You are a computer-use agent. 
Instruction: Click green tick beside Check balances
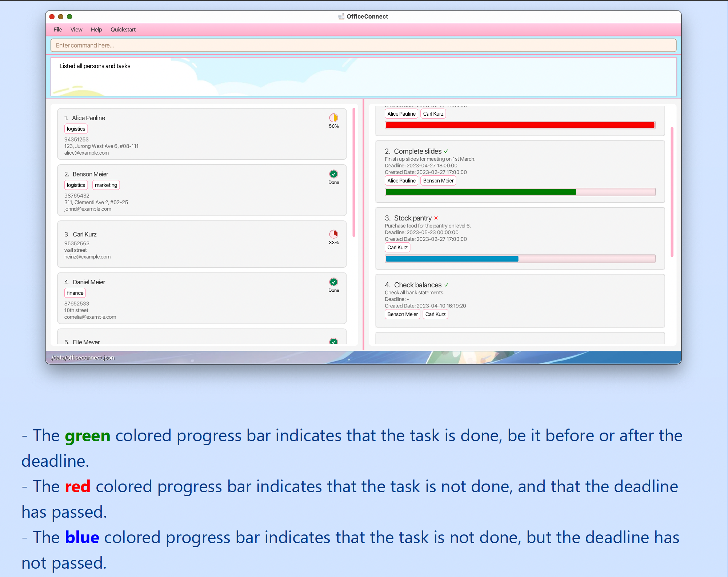(446, 285)
